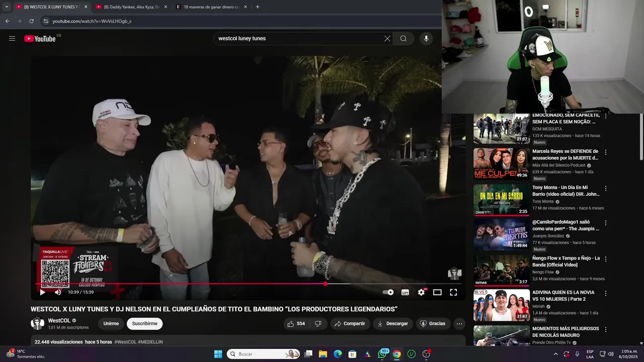
Task: View site information icon in address bar
Action: [x=46, y=21]
